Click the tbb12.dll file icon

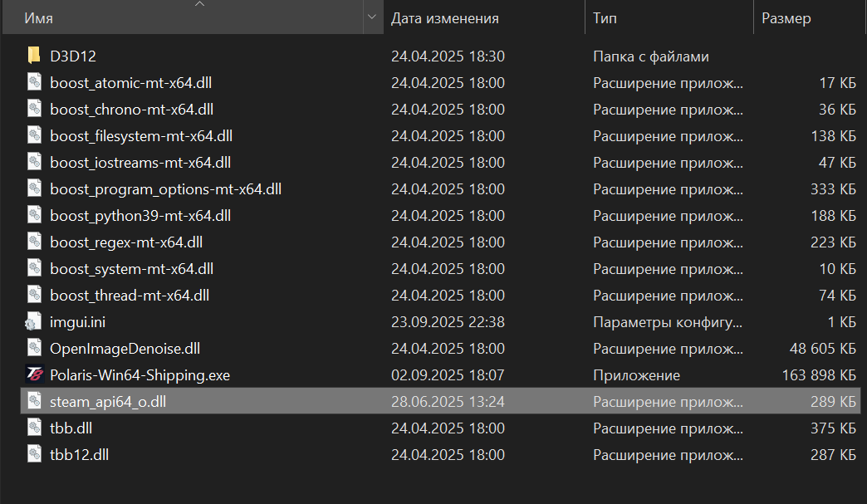click(33, 455)
